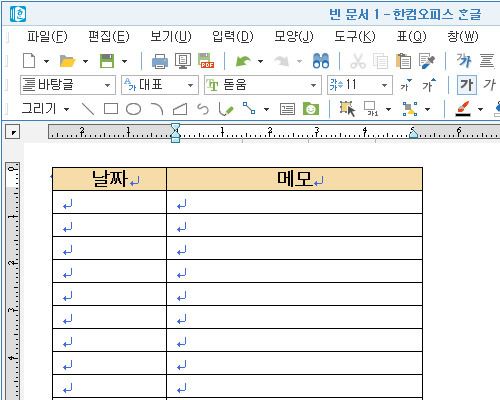Open the 도구(K) menu
The image size is (500, 400).
[x=355, y=36]
